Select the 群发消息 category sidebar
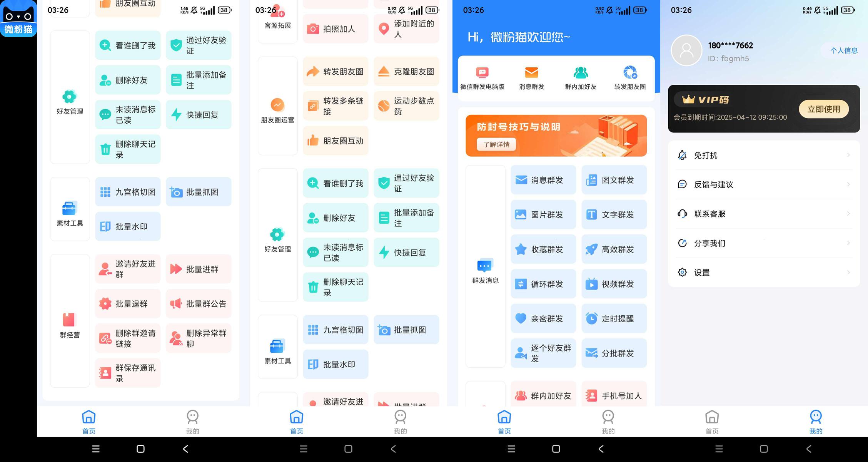 [485, 271]
